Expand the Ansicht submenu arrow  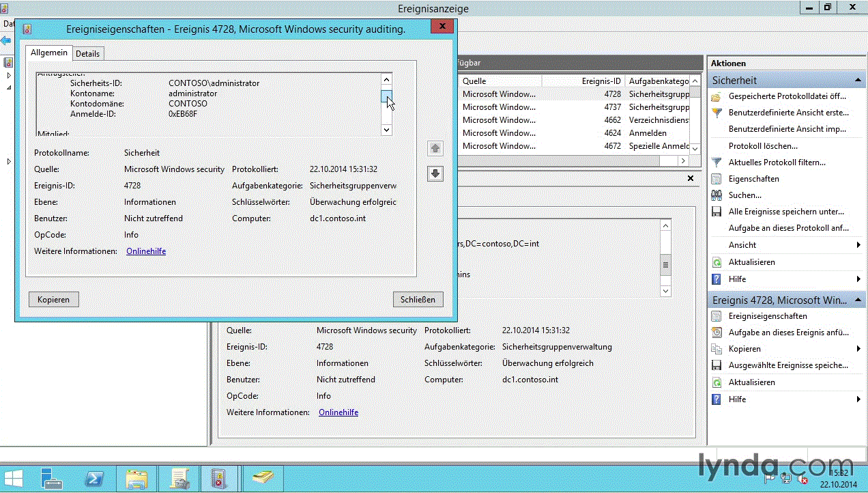tap(858, 245)
